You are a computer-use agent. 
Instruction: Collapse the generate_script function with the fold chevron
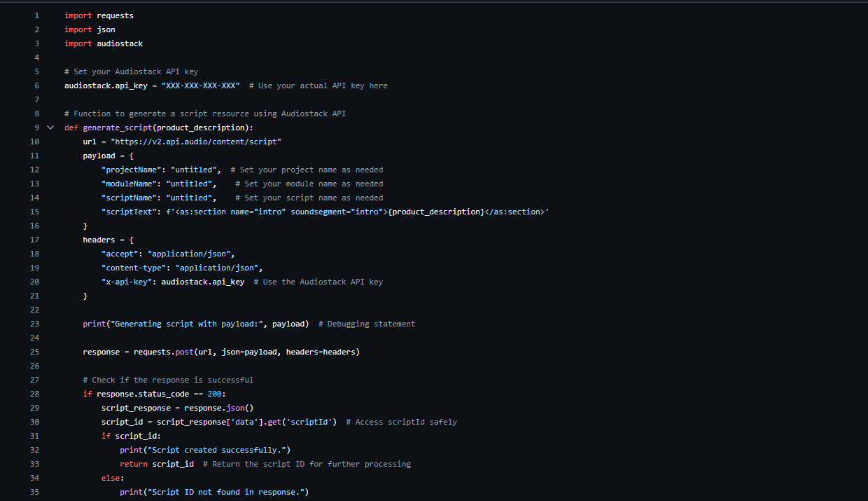(x=50, y=128)
